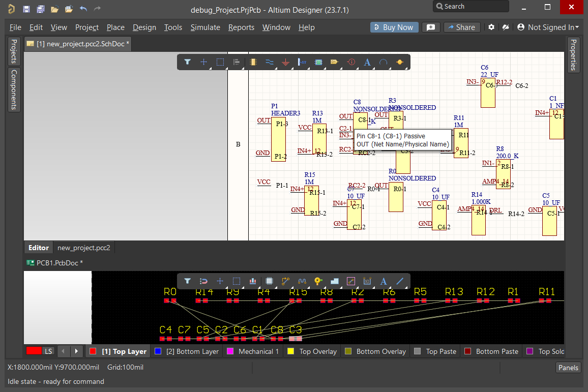Image resolution: width=588 pixels, height=392 pixels.
Task: Choose the schematic text string tool
Action: 367,62
